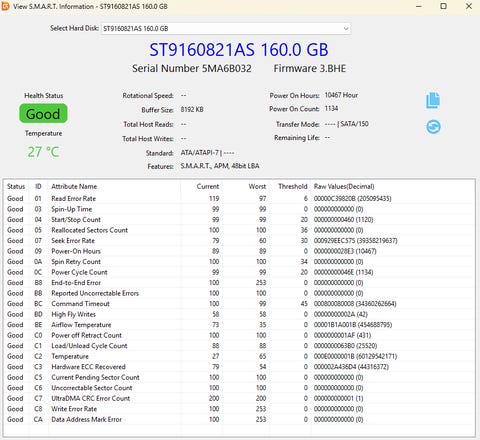Click the Current column header
This screenshot has height=440, width=480.
[208, 187]
